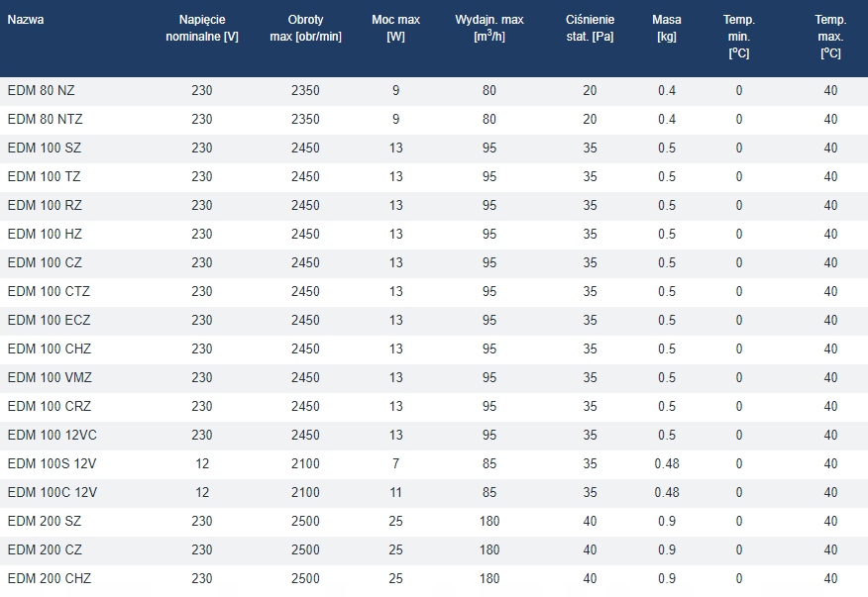
Task: Click the Masa [kg] column header
Action: (x=667, y=29)
